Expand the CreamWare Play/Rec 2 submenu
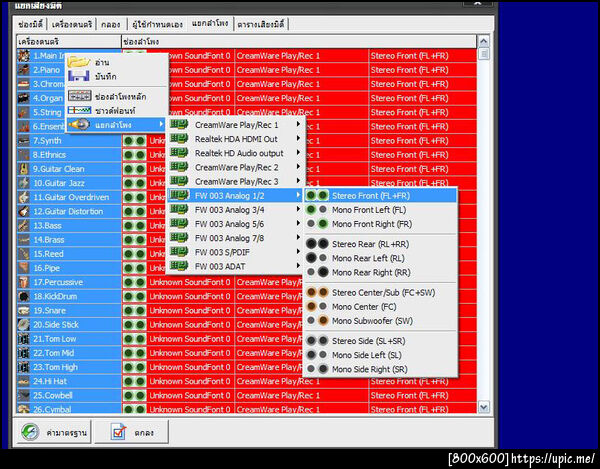This screenshot has width=600, height=469. click(236, 168)
